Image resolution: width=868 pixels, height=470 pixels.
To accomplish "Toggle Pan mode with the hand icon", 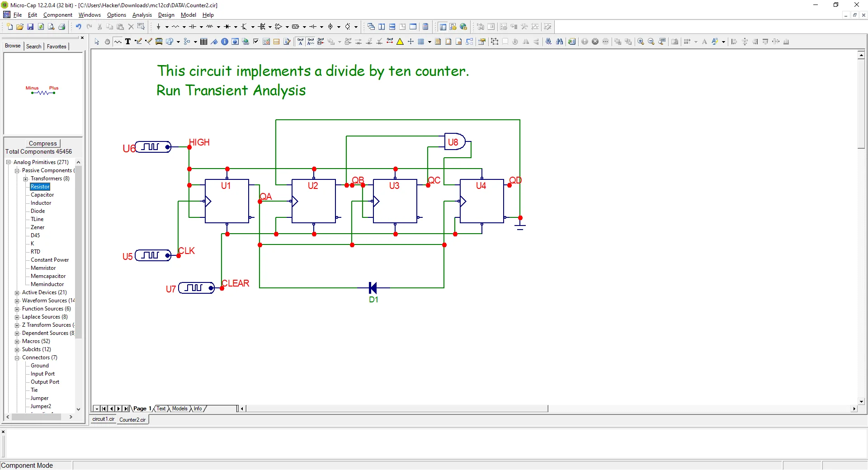I will 107,42.
